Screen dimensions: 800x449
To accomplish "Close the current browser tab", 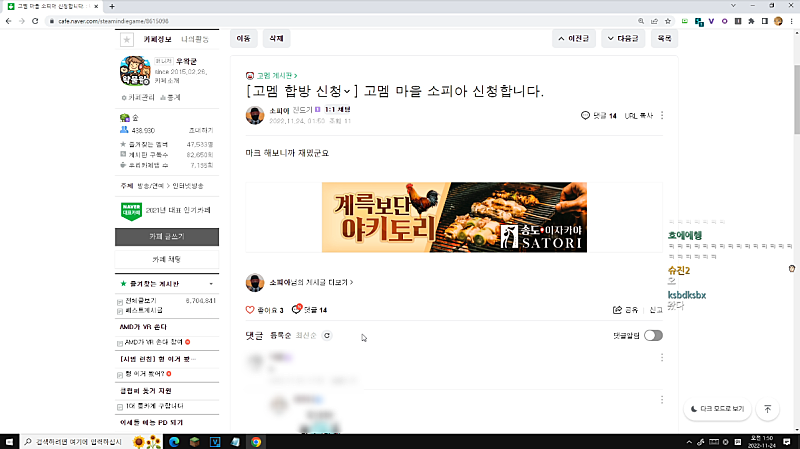I will pos(96,6).
